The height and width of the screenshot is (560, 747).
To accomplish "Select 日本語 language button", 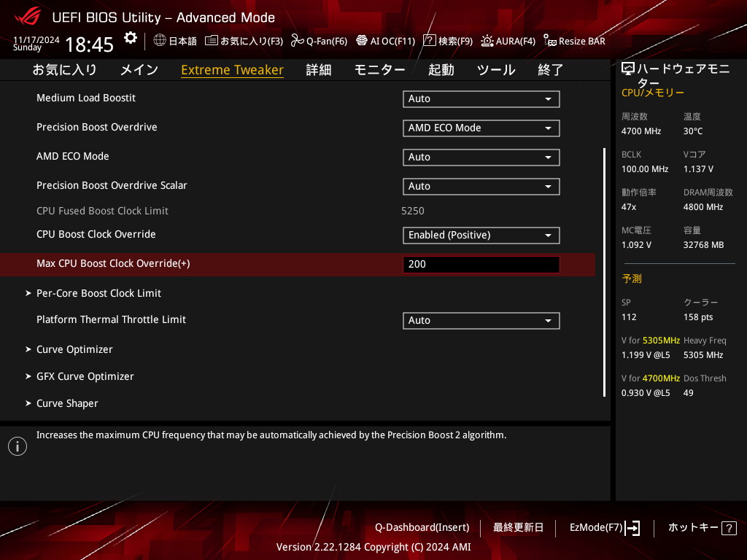I will point(183,41).
